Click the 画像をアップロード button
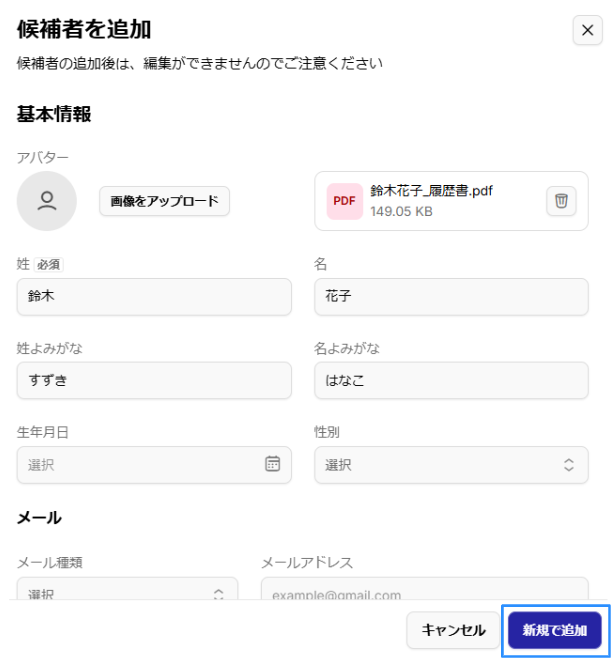This screenshot has height=666, width=616. tap(164, 201)
